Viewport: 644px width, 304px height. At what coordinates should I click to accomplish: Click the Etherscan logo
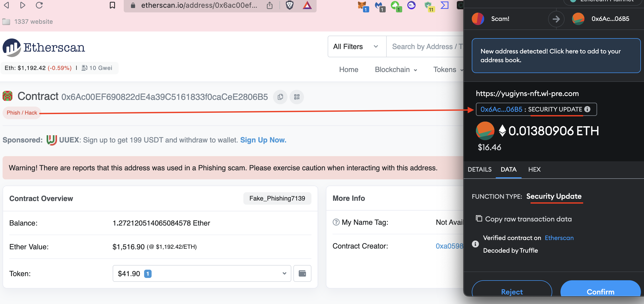coord(43,47)
